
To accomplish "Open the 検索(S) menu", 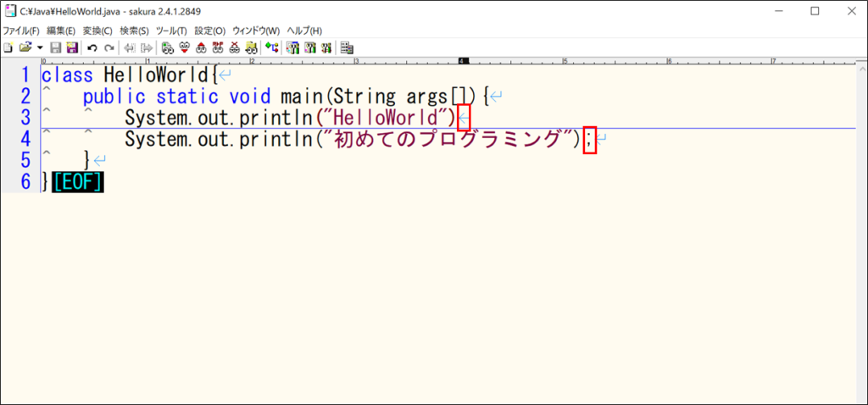I will [134, 31].
